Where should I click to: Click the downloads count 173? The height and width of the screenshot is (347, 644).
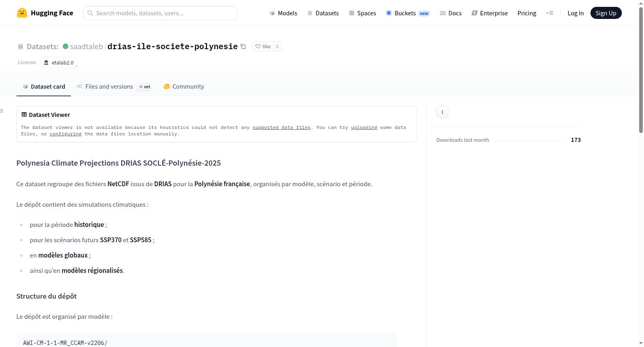tap(576, 140)
